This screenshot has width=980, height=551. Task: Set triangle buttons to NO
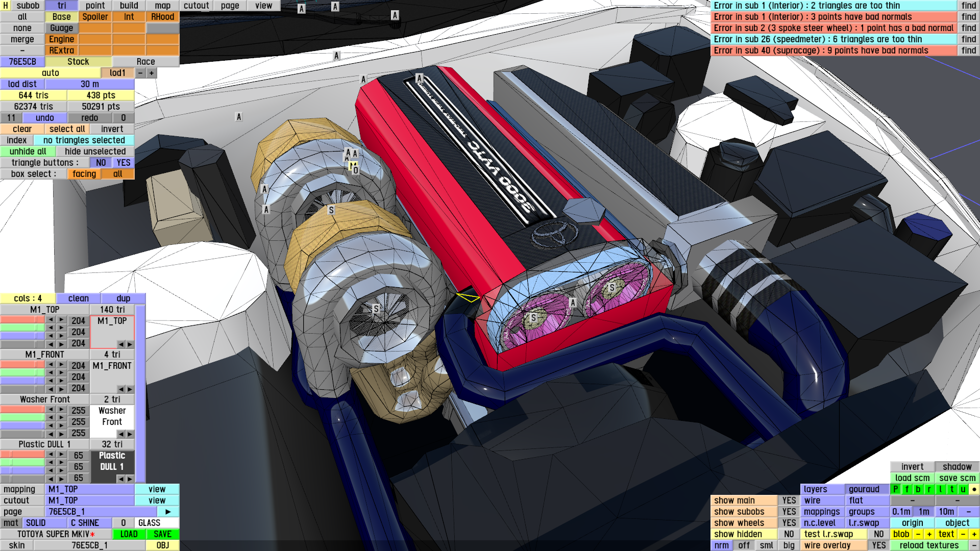(x=101, y=163)
